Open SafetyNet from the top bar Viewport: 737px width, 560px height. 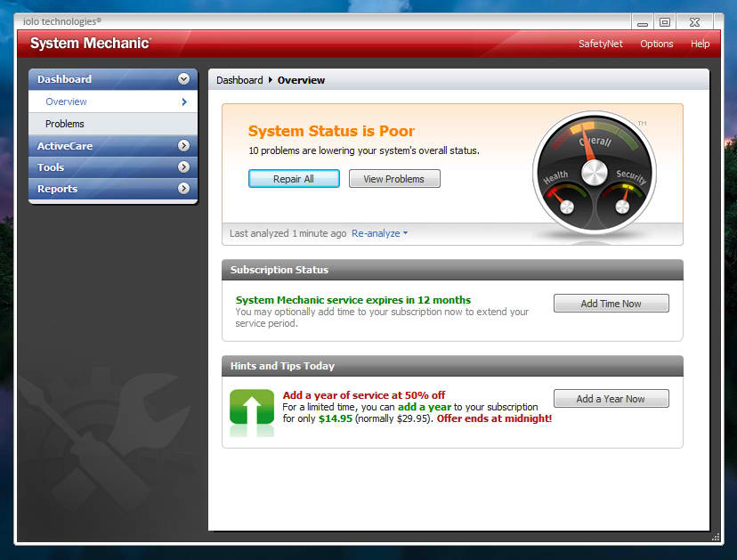pos(600,43)
